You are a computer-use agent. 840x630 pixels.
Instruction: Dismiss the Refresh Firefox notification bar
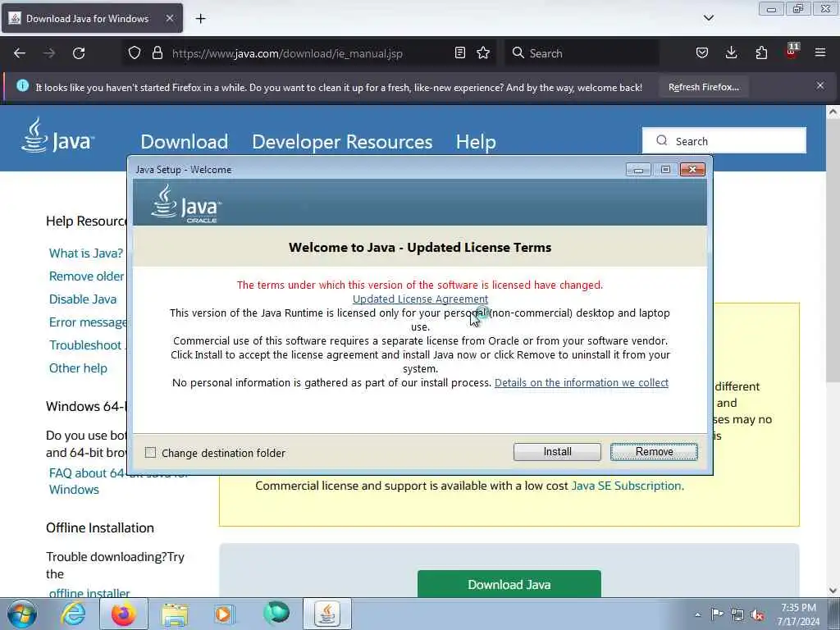coord(820,85)
